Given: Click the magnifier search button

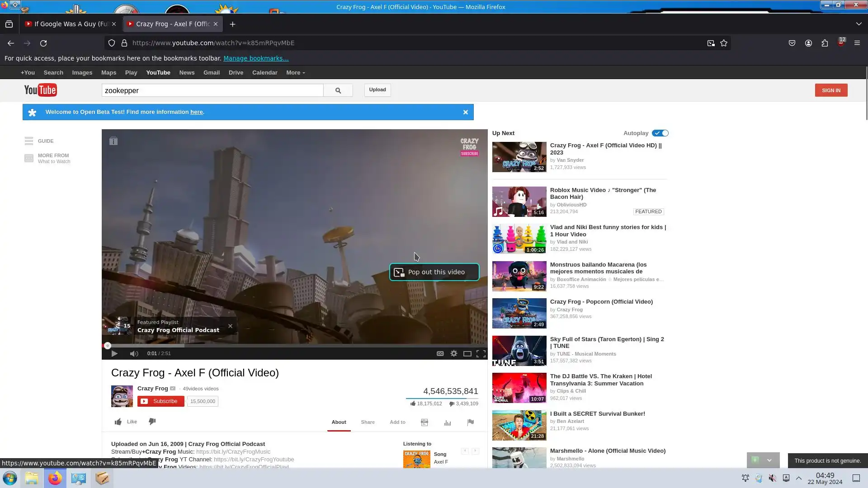Looking at the screenshot, I should click(x=338, y=90).
